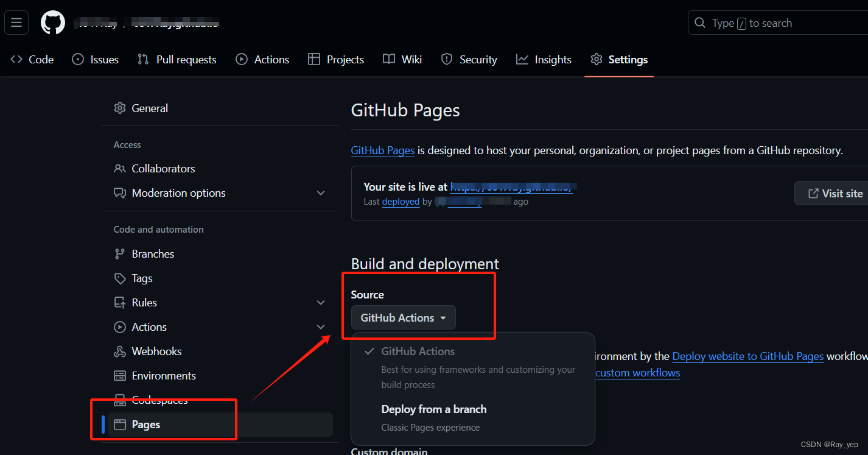Screen dimensions: 868x455
Task: Click the Actions play icon in top nav
Action: pos(242,59)
